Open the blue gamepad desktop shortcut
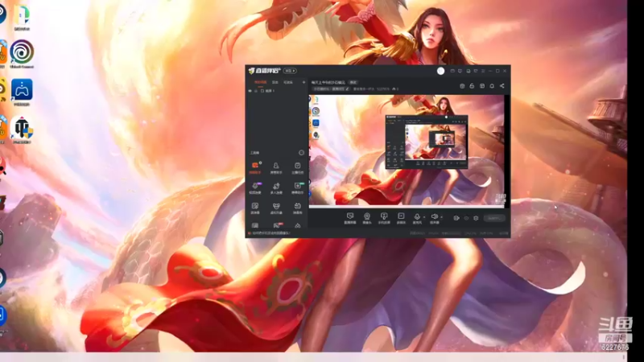The height and width of the screenshot is (362, 644). coord(22,92)
